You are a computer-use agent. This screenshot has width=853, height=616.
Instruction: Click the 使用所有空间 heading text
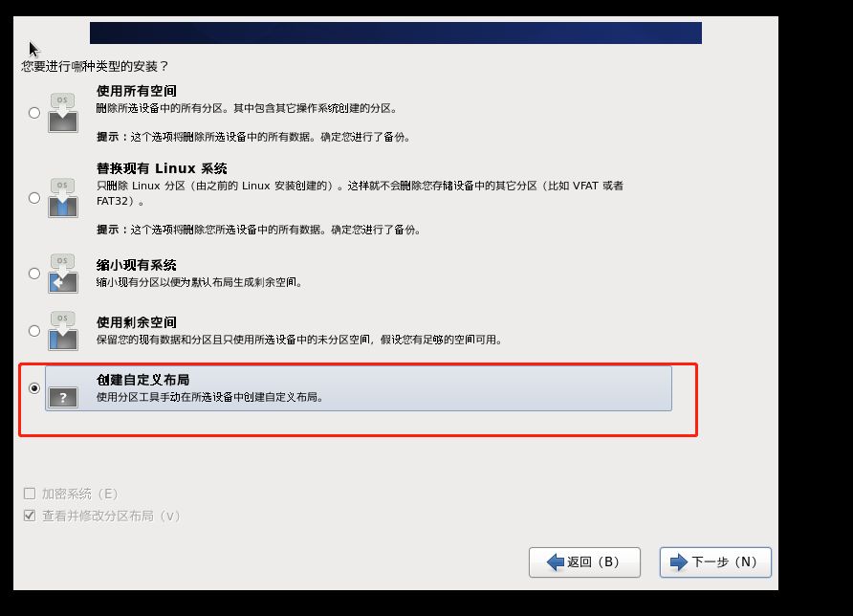[x=137, y=91]
